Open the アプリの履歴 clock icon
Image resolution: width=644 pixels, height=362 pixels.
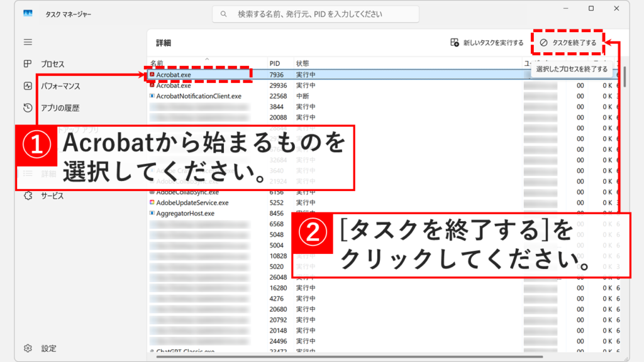[28, 107]
